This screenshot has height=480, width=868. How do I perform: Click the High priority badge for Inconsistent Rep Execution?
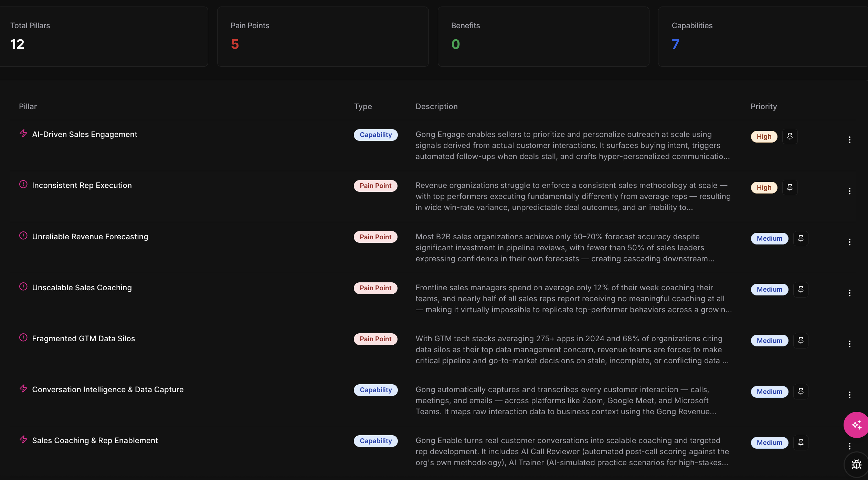point(764,187)
